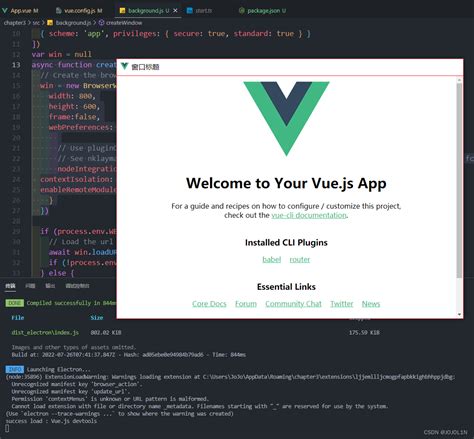Click the 'webPreferences:' code line

(81, 127)
